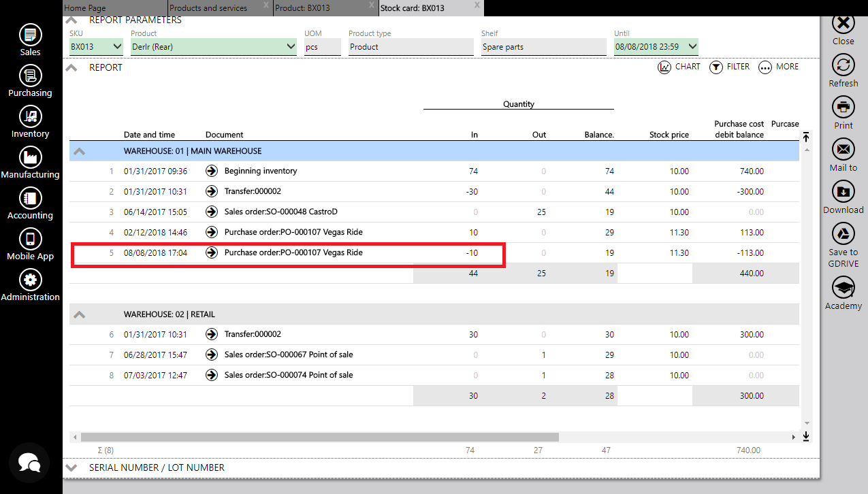868x494 pixels.
Task: Click Transfer:000002 in Main Warehouse
Action: click(x=253, y=191)
